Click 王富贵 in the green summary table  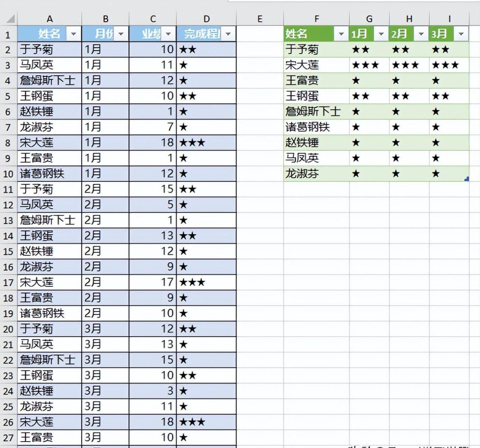[316, 81]
